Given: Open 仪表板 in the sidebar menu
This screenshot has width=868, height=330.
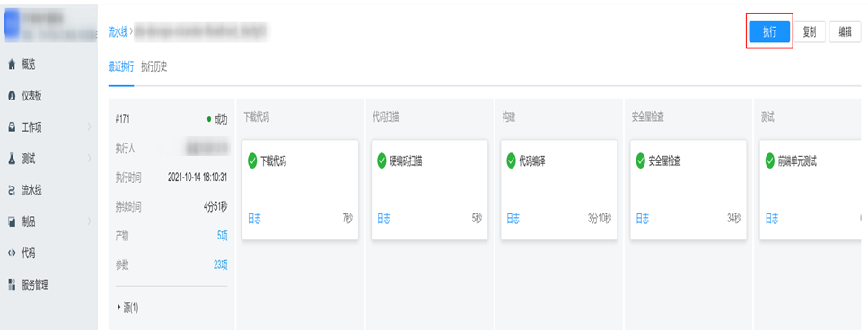Looking at the screenshot, I should [x=32, y=96].
